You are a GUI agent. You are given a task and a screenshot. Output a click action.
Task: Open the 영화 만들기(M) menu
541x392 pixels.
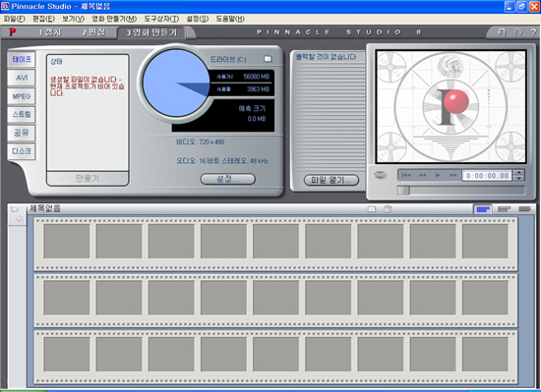pos(114,19)
